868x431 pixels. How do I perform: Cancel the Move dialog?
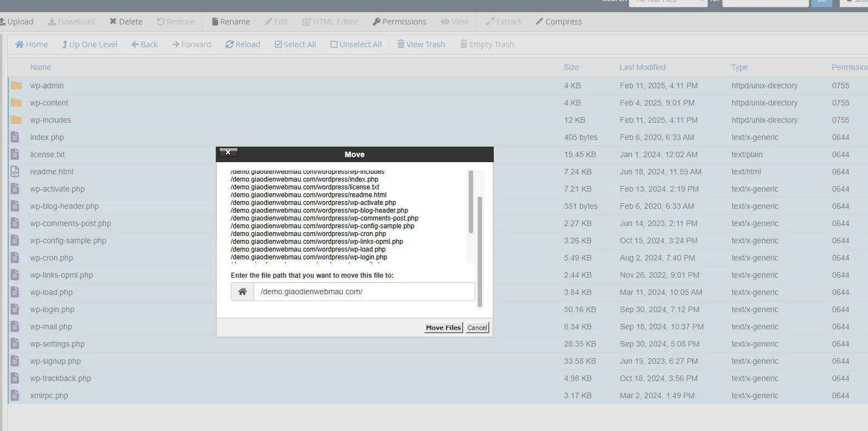[x=477, y=328]
